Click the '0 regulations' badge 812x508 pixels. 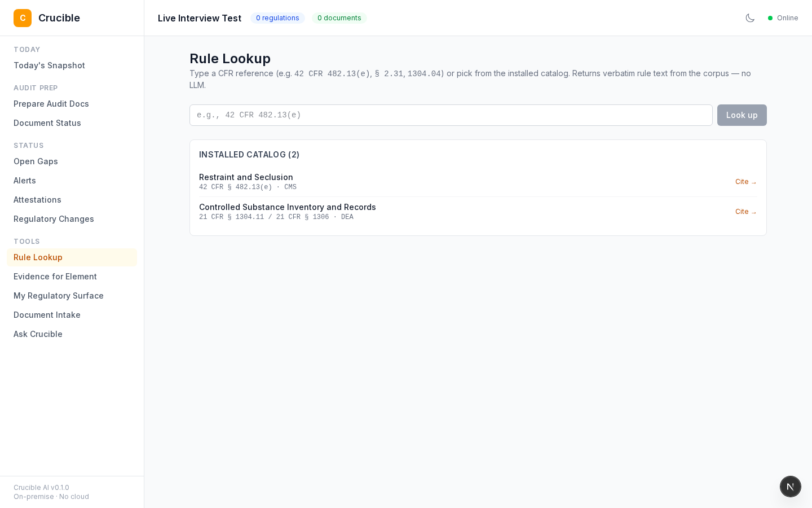pyautogui.click(x=277, y=18)
